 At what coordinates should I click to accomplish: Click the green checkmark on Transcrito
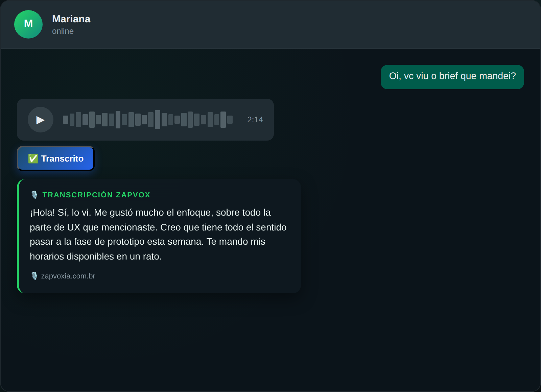pyautogui.click(x=33, y=158)
